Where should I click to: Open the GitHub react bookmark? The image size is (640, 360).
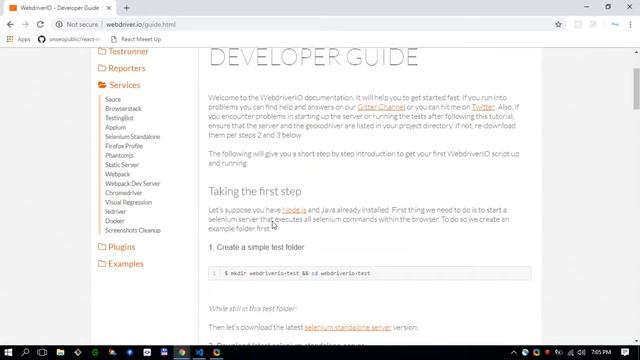pos(69,39)
